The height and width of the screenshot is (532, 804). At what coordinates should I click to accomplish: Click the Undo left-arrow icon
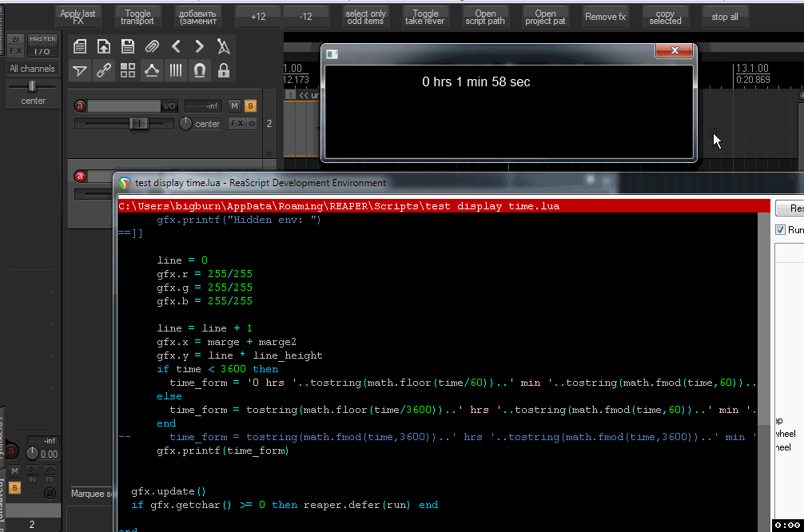pos(176,46)
